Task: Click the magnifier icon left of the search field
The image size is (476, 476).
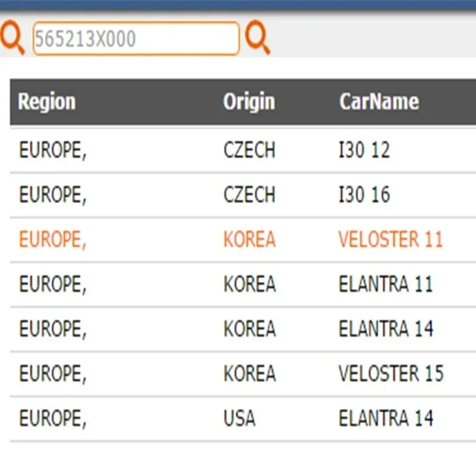Action: point(12,37)
